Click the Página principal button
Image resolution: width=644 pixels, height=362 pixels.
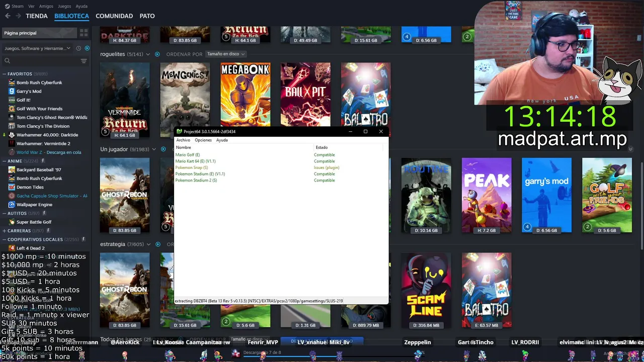pos(39,33)
